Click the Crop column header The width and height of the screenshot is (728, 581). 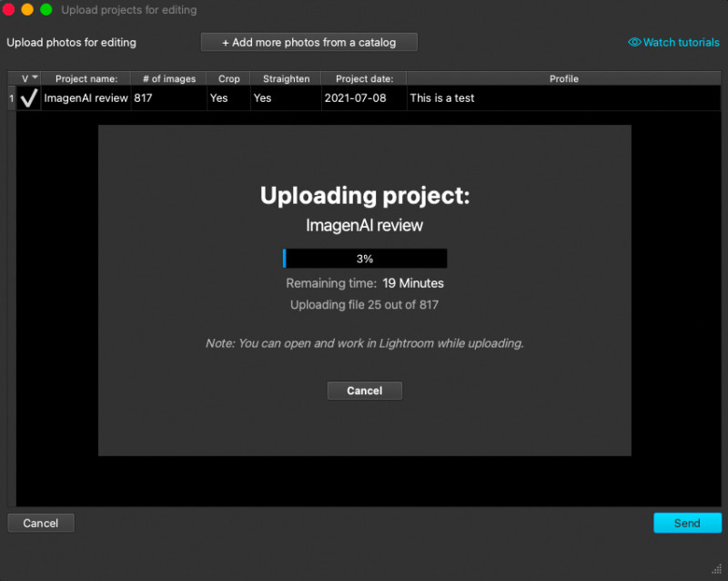click(x=229, y=78)
